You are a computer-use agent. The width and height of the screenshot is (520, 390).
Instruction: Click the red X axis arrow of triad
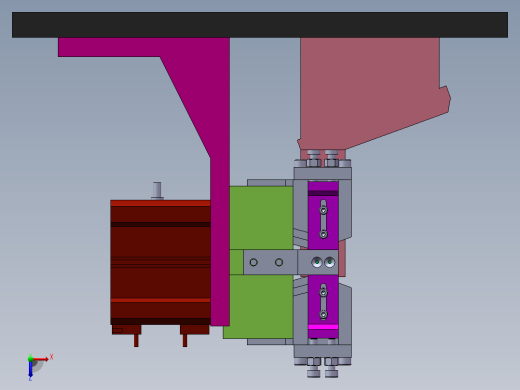pos(41,359)
